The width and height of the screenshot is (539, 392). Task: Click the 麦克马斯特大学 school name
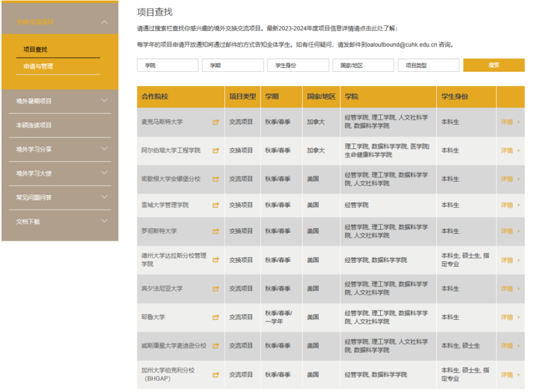point(162,122)
